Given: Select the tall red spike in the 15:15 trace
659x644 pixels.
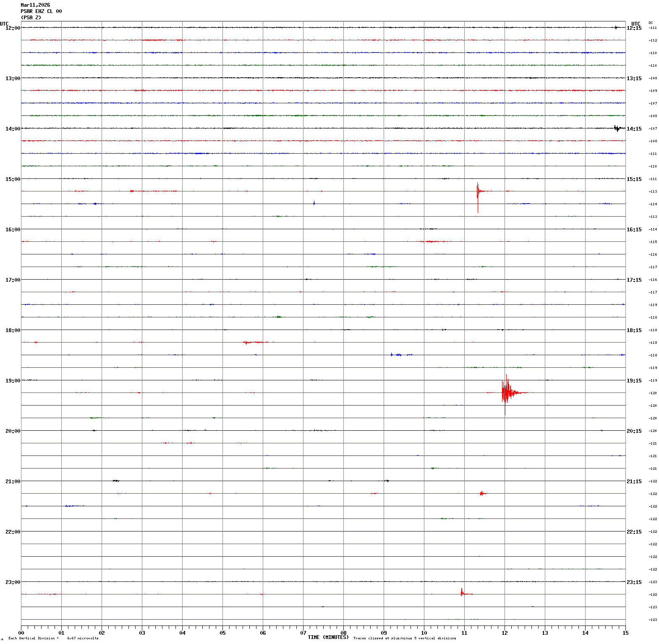Looking at the screenshot, I should (x=478, y=192).
